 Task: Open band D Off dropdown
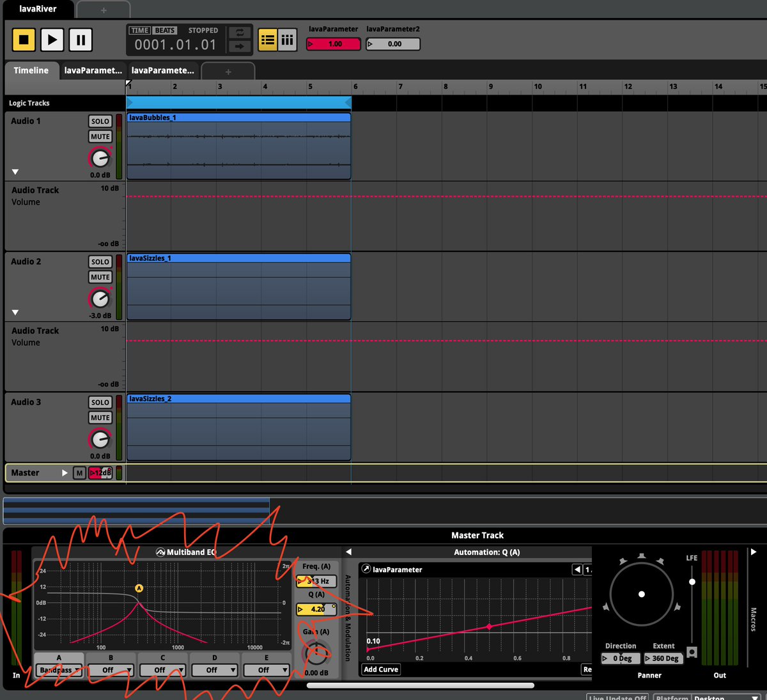214,670
